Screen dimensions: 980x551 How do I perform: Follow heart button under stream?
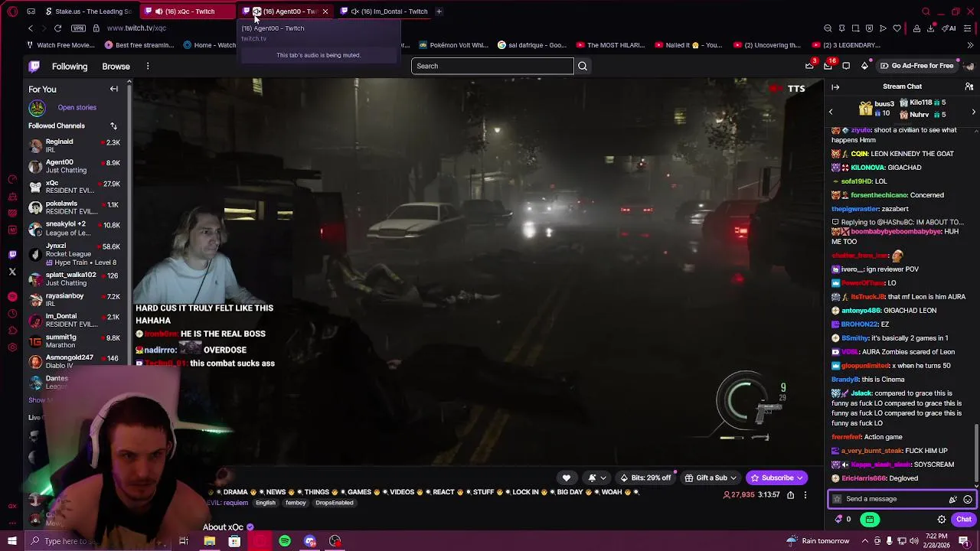click(x=567, y=478)
